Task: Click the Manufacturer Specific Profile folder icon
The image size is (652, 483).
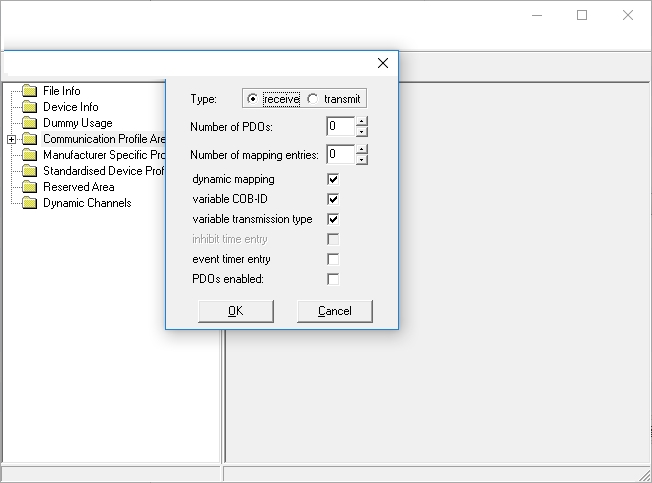Action: pyautogui.click(x=29, y=155)
